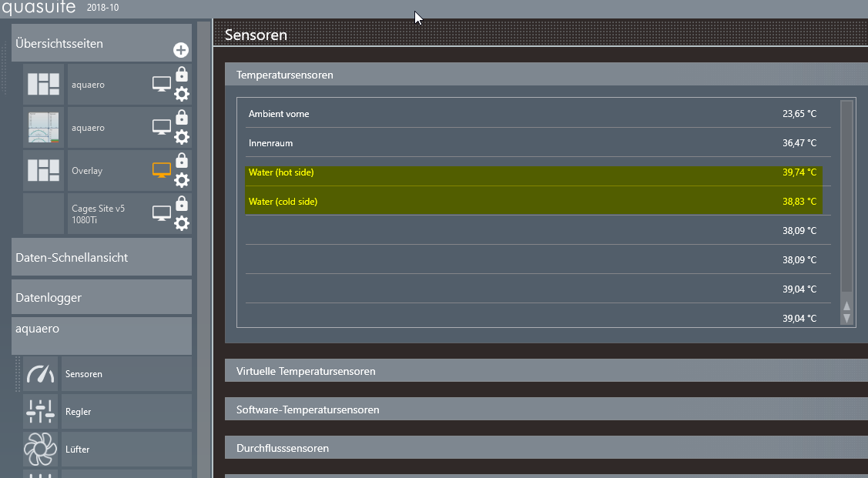Expand the Daten-Schnellansicht section
Screen dimensions: 868x478
102,257
